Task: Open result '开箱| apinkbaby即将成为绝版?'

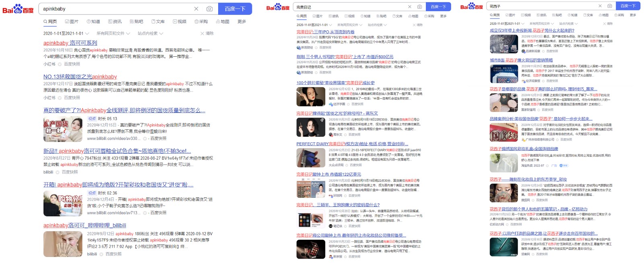Action: 118,185
